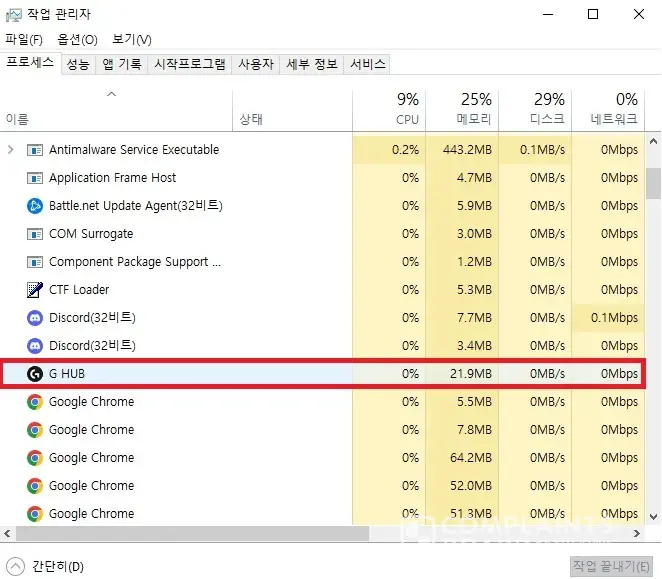Sort by the CPU column header
The height and width of the screenshot is (579, 662).
click(x=389, y=110)
